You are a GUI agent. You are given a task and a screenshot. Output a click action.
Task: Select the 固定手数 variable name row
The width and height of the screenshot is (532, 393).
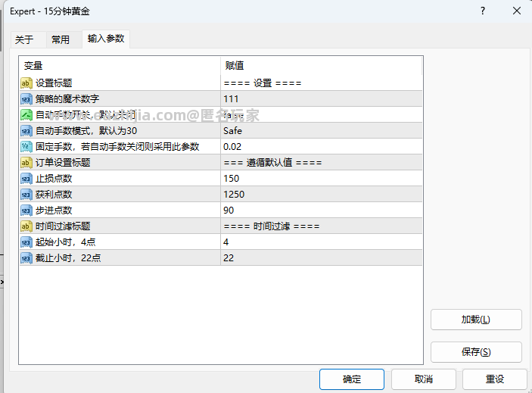pos(117,147)
